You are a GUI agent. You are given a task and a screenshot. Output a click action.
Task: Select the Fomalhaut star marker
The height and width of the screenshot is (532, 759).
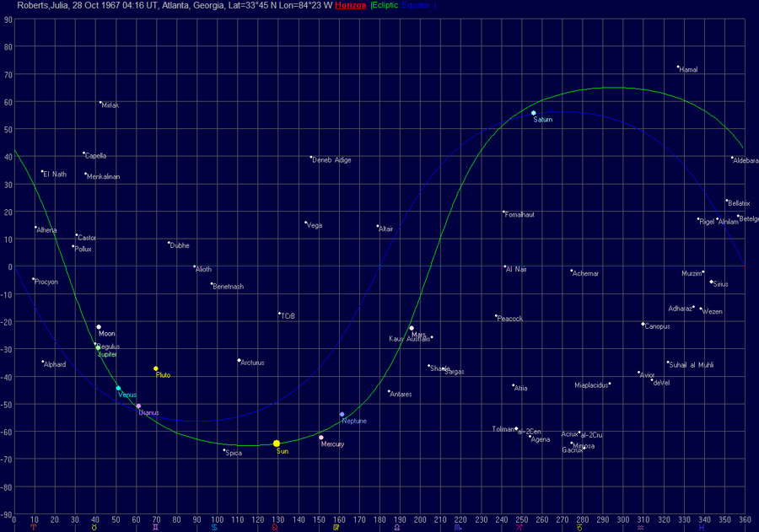click(503, 212)
